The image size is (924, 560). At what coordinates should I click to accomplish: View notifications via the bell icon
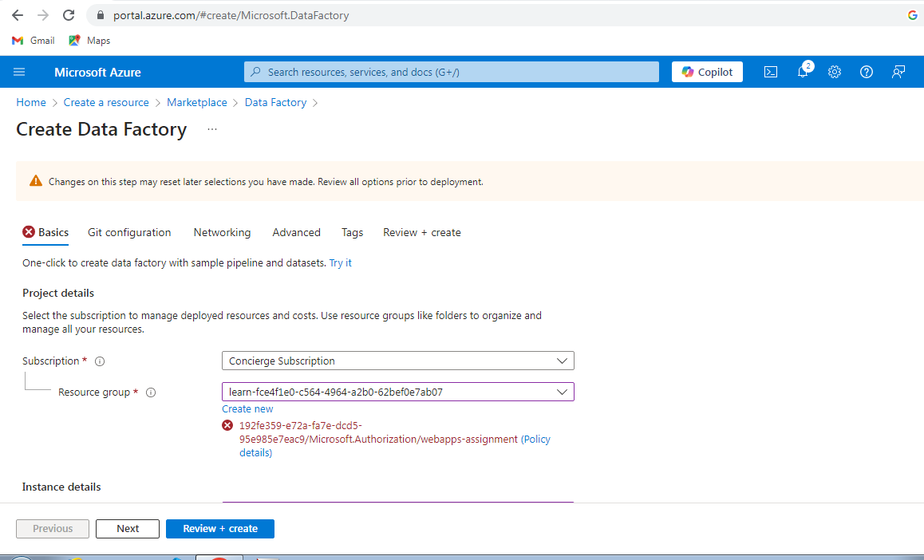tap(803, 72)
